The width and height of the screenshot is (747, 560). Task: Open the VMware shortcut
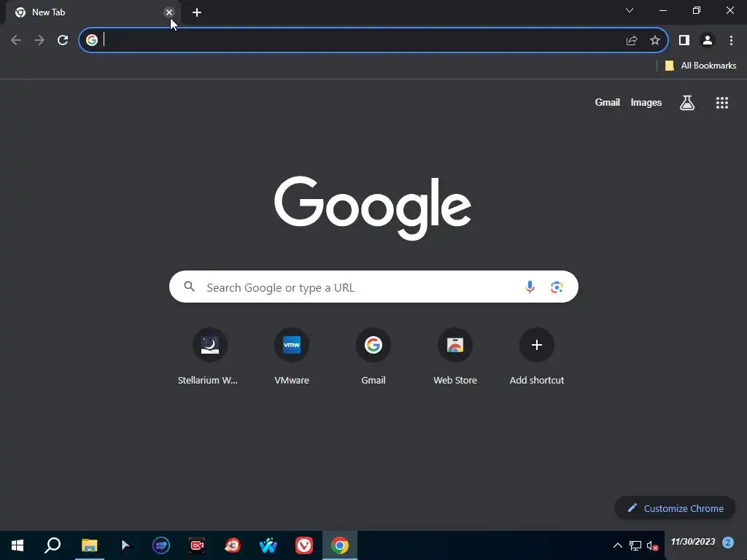pyautogui.click(x=292, y=357)
